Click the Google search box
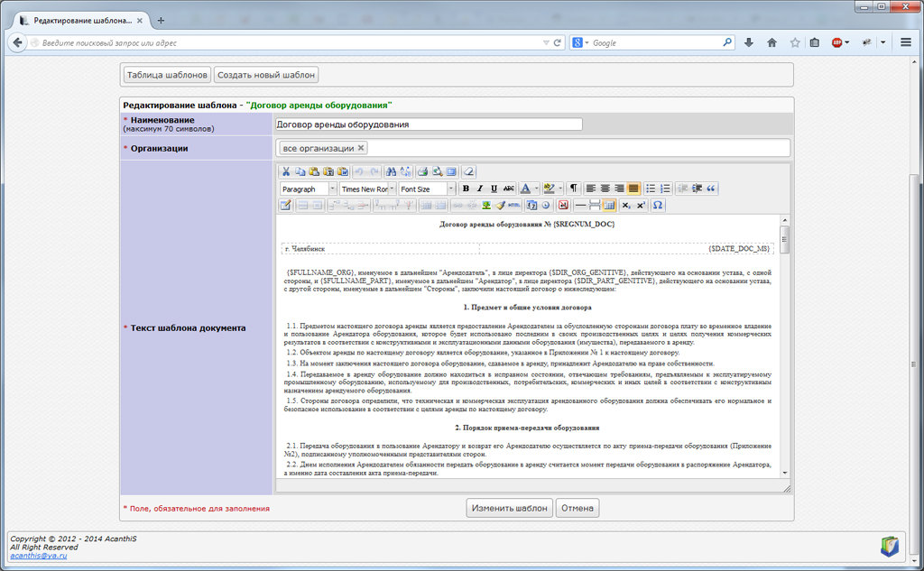This screenshot has height=571, width=924. [655, 43]
